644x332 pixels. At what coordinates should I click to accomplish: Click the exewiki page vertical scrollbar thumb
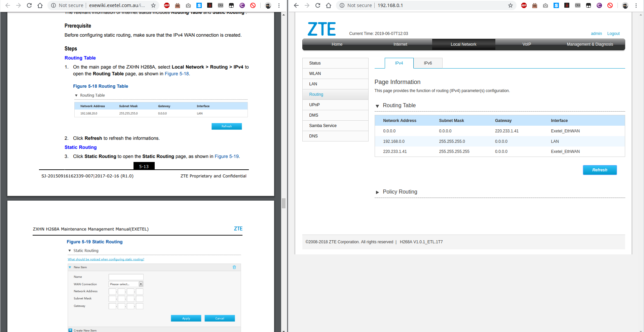pyautogui.click(x=283, y=203)
